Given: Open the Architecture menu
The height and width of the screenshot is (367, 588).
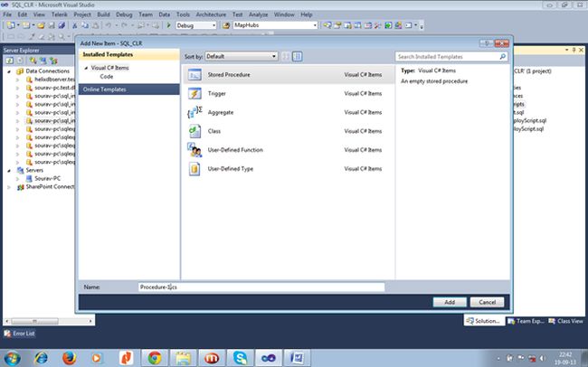Looking at the screenshot, I should click(x=211, y=14).
